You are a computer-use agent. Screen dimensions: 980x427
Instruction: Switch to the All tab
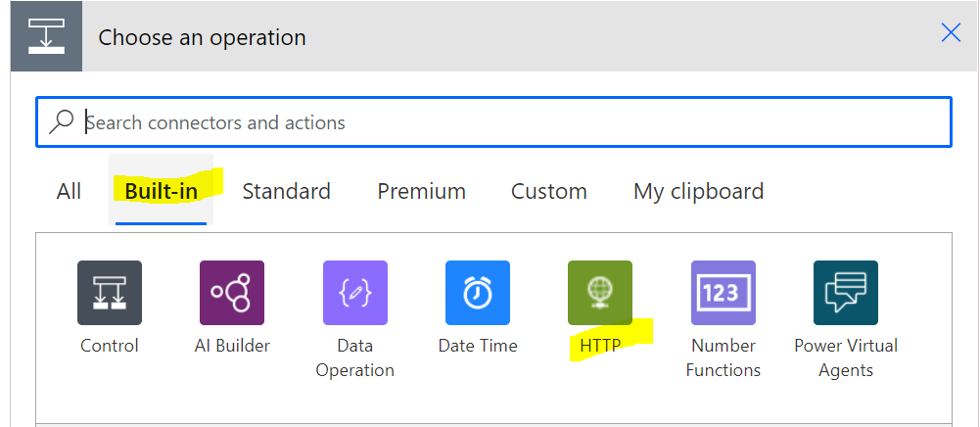(x=69, y=191)
